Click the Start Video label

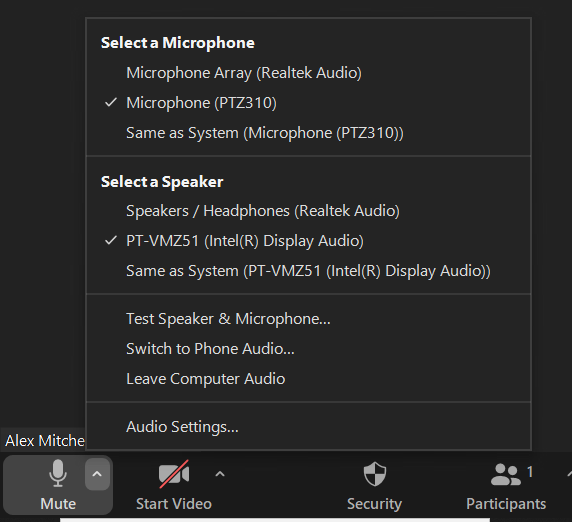174,504
